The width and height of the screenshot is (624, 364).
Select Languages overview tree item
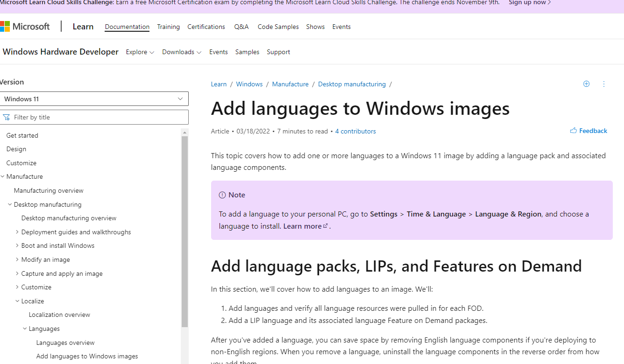tap(65, 343)
